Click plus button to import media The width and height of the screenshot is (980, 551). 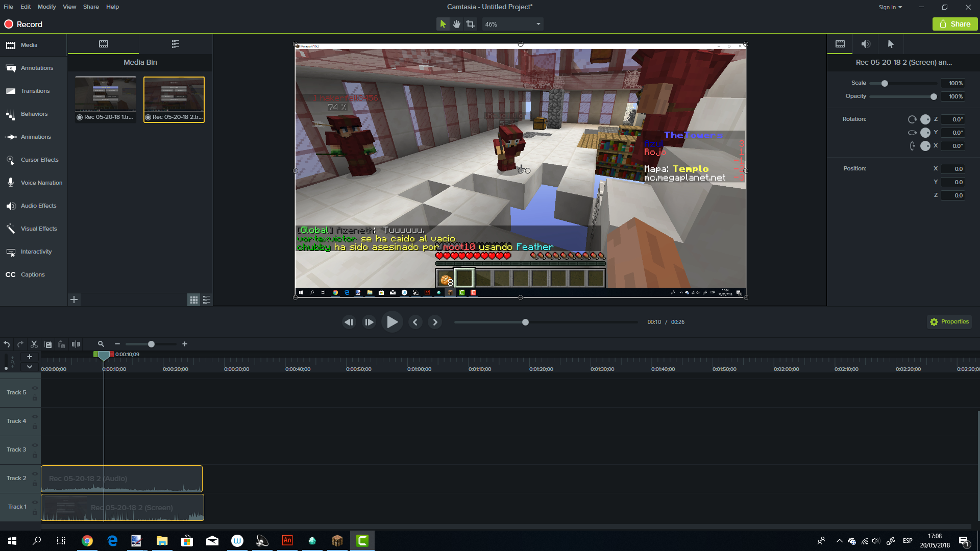click(x=74, y=299)
